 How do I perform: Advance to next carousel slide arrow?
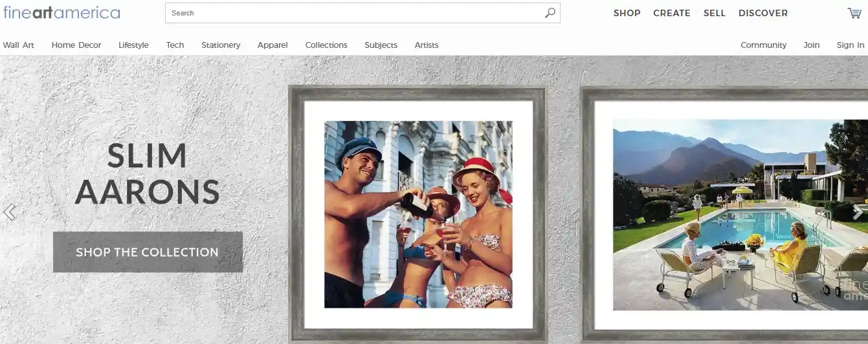point(858,211)
